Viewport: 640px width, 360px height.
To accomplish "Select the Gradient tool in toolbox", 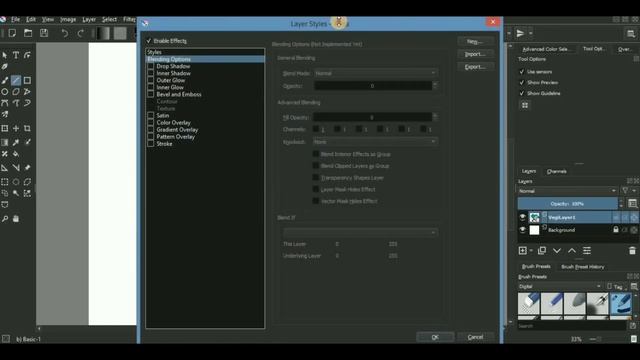I will tap(4, 142).
